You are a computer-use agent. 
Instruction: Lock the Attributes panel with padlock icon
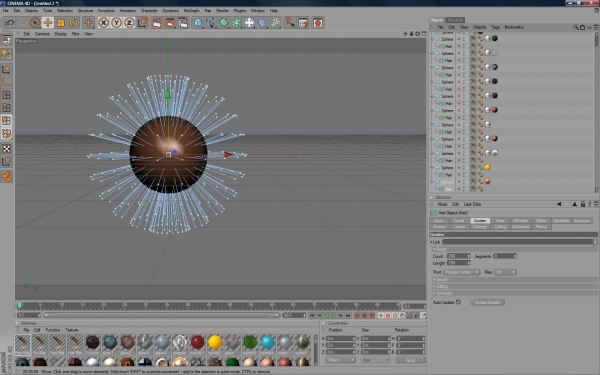click(x=583, y=204)
